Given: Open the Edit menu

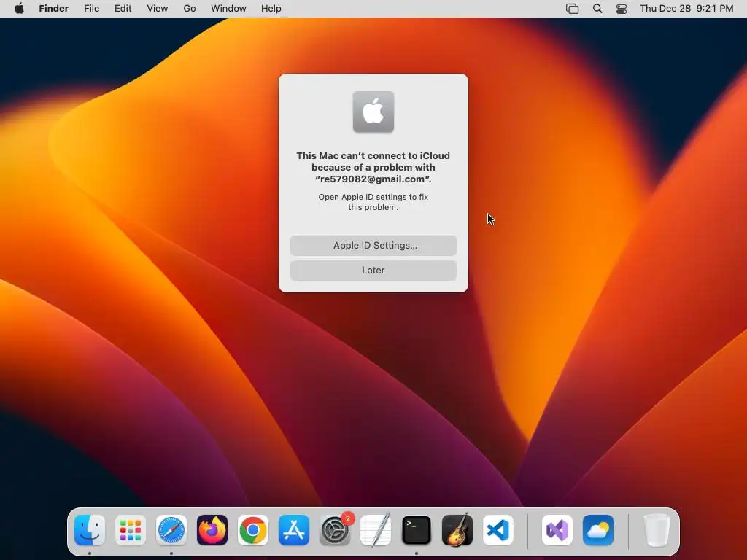Looking at the screenshot, I should pyautogui.click(x=123, y=9).
